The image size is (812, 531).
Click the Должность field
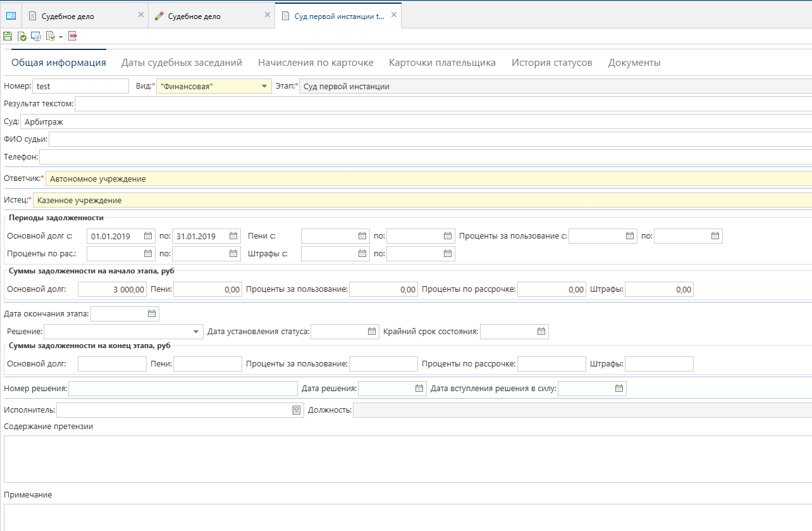pos(582,410)
